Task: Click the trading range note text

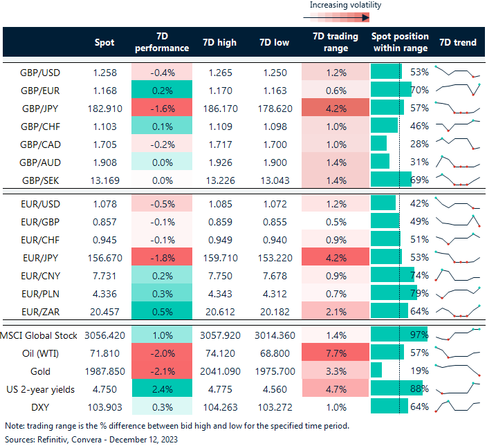Action: pyautogui.click(x=177, y=426)
